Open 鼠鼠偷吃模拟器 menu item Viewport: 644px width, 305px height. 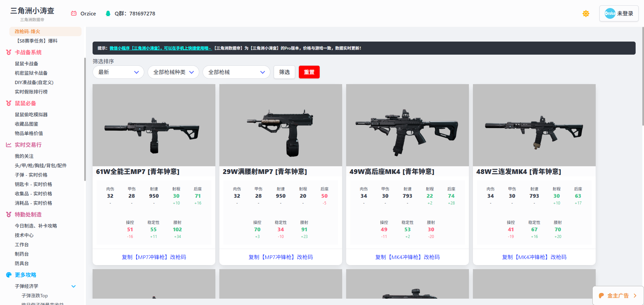click(31, 115)
